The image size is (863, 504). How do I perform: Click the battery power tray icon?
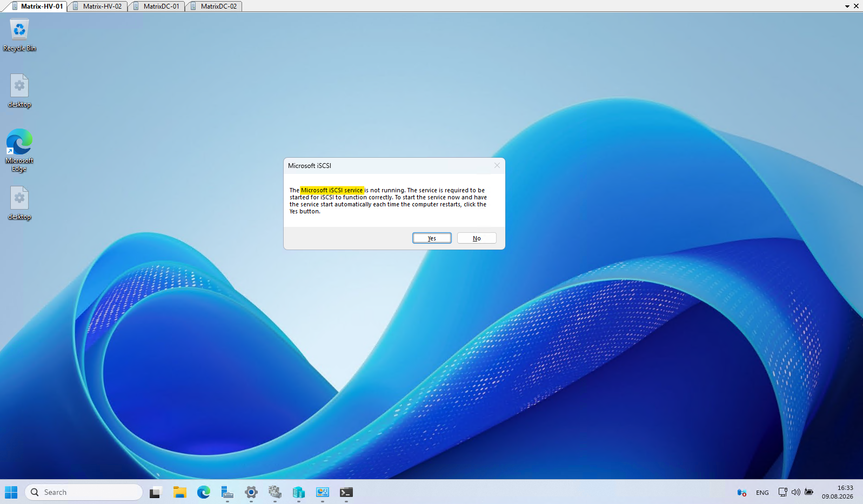[809, 492]
